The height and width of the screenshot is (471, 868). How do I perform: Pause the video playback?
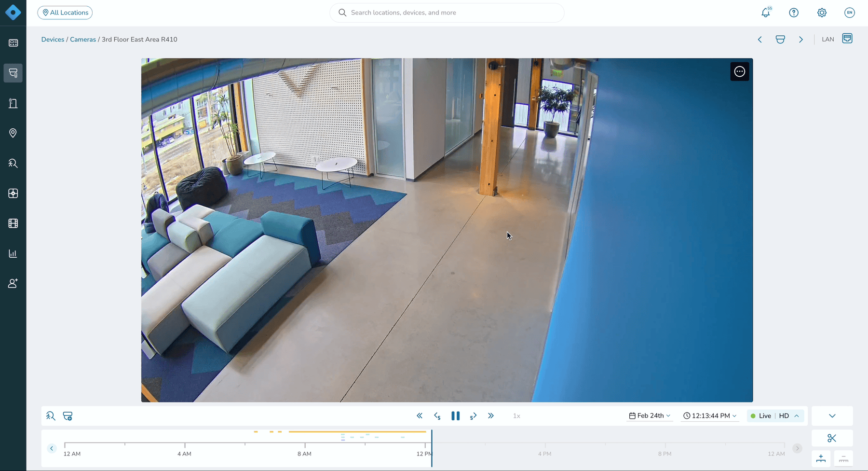tap(455, 416)
